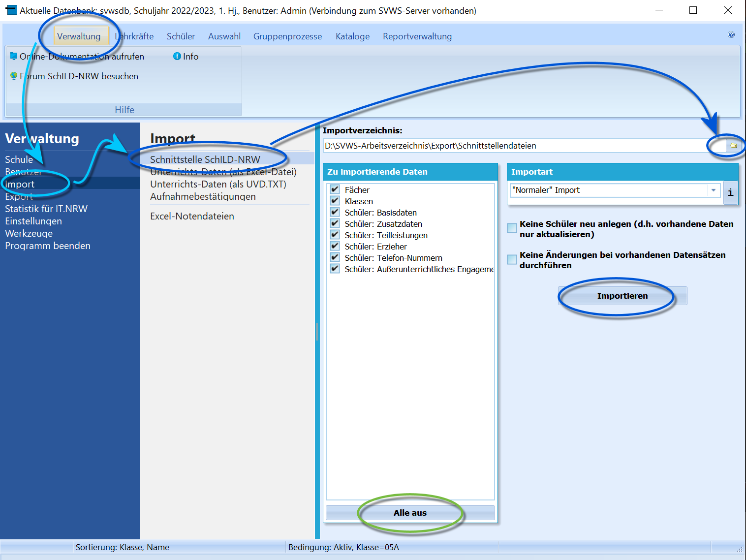Uncheck the Fächer checkbox
Image resolution: width=746 pixels, height=560 pixels.
335,189
